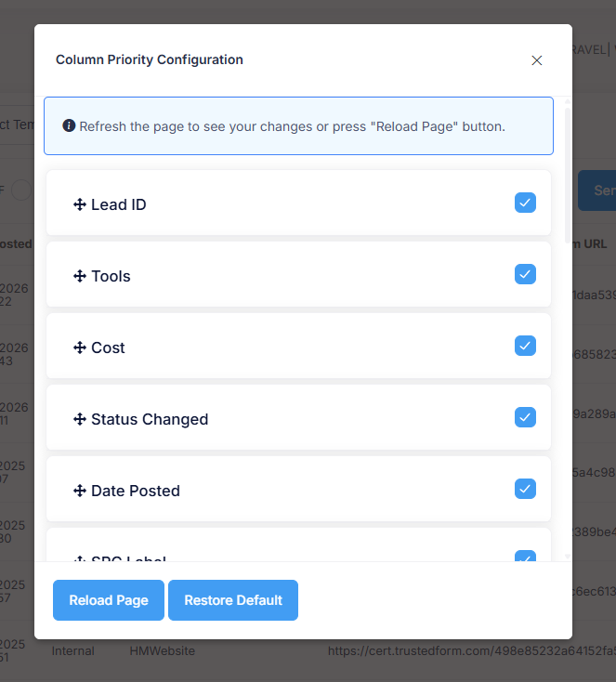The height and width of the screenshot is (682, 616).
Task: Click the refresh page info banner
Action: [298, 126]
